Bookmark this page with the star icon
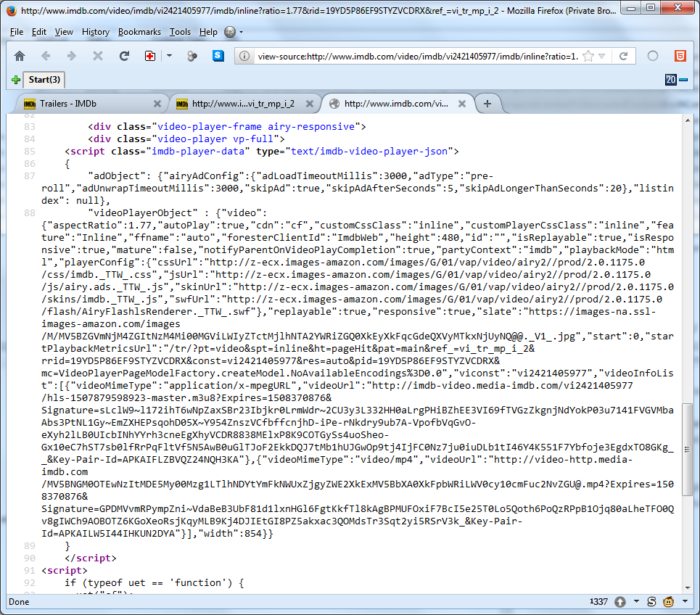The width and height of the screenshot is (700, 615). 588,56
